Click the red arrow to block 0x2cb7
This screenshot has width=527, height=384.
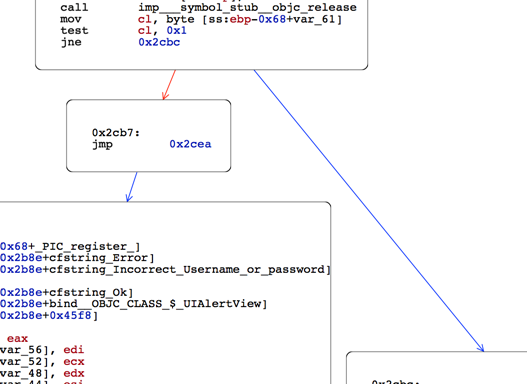169,85
